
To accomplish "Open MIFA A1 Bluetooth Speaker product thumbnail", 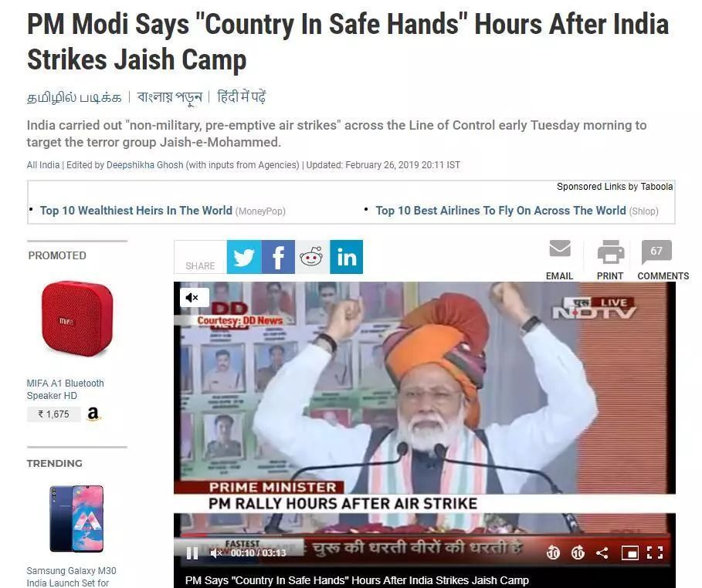I will [x=76, y=319].
